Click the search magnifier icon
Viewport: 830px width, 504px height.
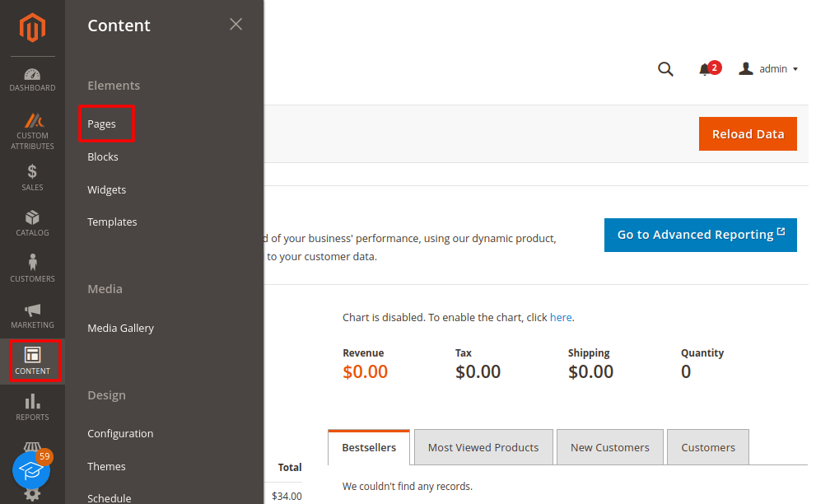(x=665, y=69)
